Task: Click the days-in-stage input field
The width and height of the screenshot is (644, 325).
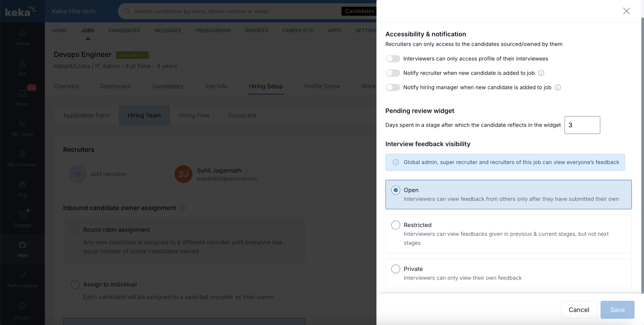Action: click(x=582, y=125)
